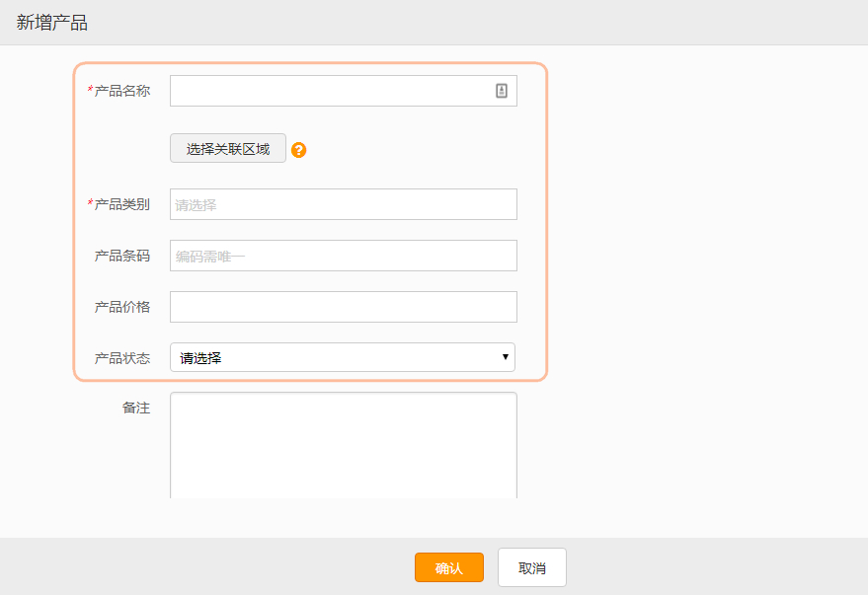
Task: Click the 产品价格 input box
Action: click(344, 307)
